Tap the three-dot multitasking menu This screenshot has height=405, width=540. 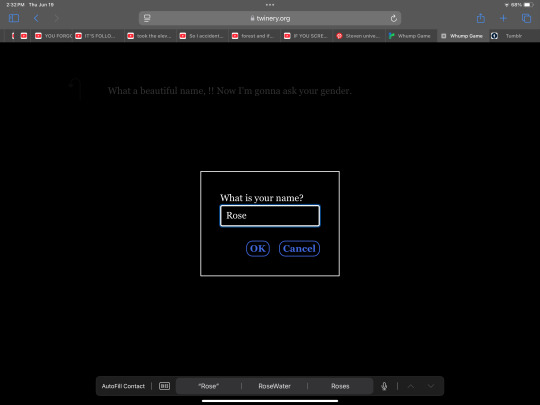point(270,5)
